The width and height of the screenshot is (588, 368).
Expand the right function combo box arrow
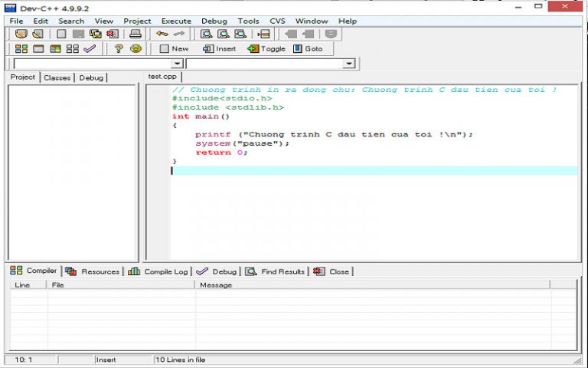pos(349,64)
